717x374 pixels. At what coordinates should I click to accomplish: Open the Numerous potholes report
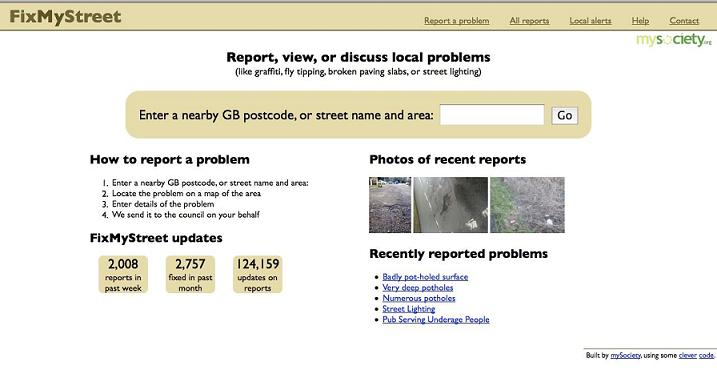pyautogui.click(x=419, y=298)
